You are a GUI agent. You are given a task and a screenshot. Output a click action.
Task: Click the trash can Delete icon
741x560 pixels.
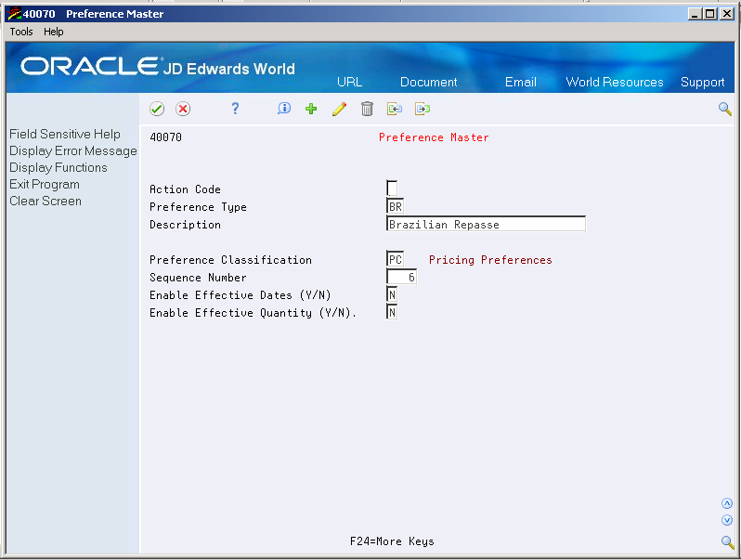tap(367, 110)
